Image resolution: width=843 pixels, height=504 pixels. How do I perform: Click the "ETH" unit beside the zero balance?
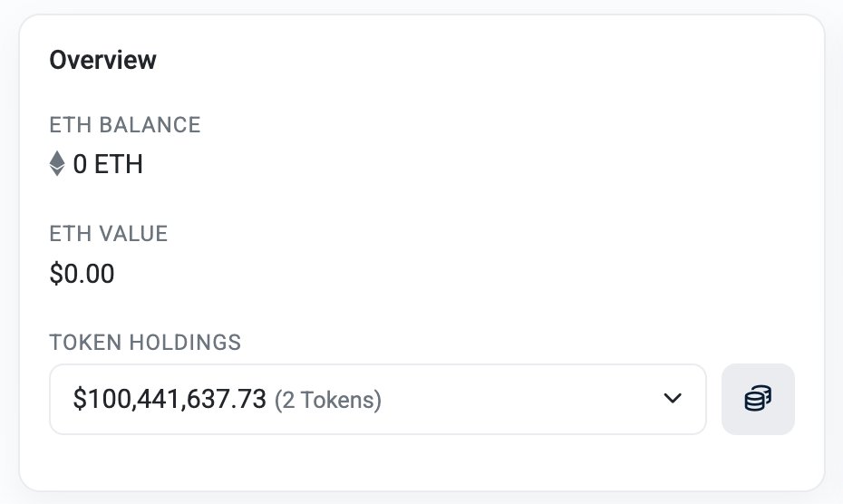(x=119, y=165)
